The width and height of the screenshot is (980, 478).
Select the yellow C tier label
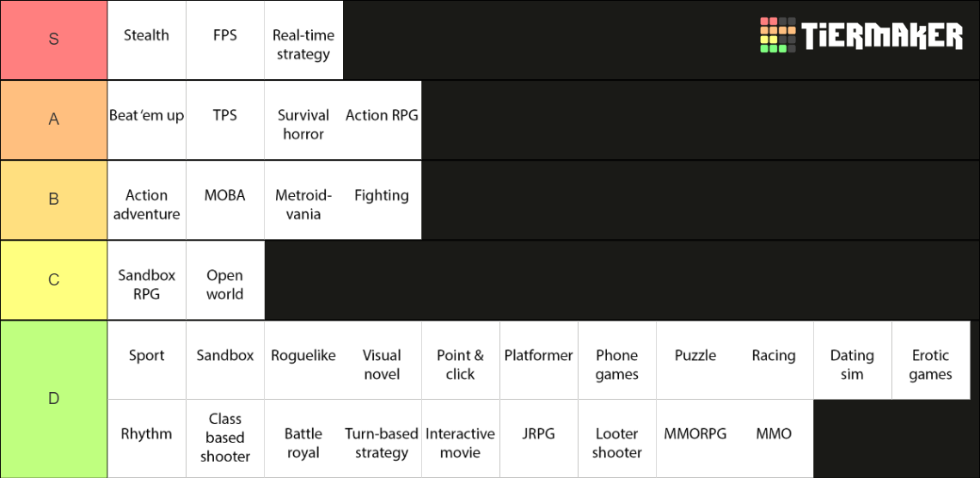tap(53, 279)
